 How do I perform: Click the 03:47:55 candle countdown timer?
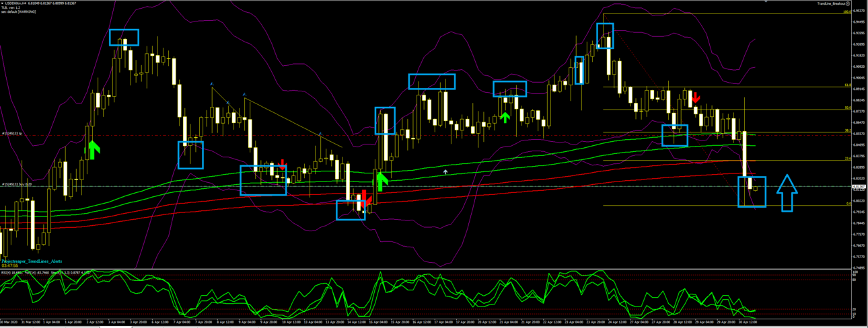pyautogui.click(x=11, y=265)
